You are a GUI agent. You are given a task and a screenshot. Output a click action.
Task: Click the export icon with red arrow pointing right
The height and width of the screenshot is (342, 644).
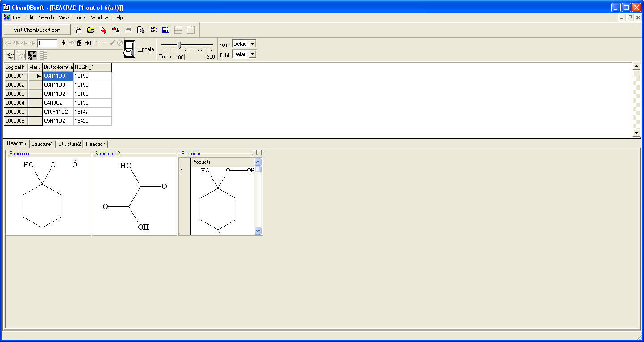(103, 30)
